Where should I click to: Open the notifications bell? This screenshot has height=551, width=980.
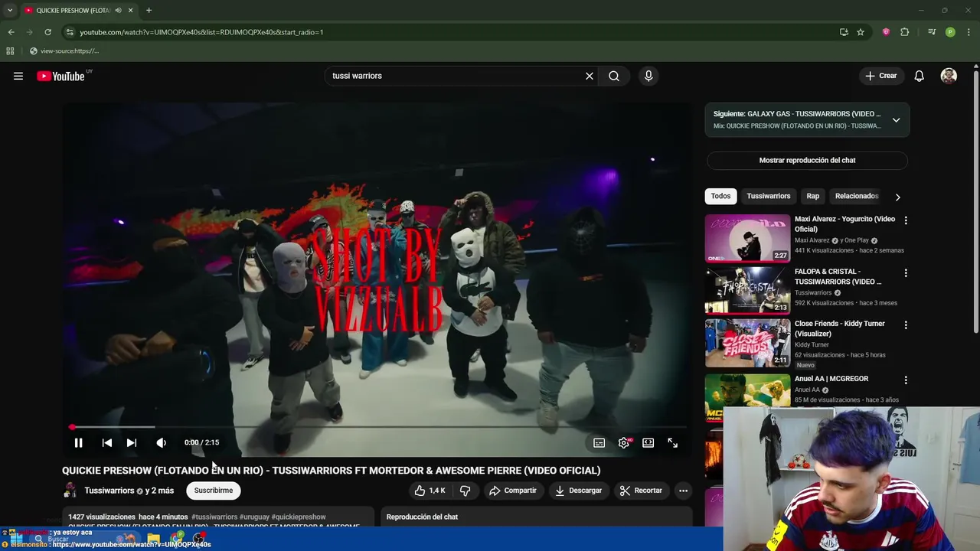[920, 76]
